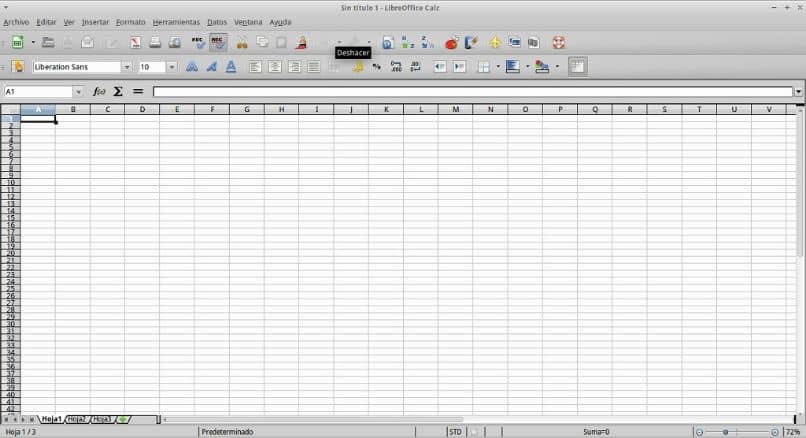Screen dimensions: 806x438
Task: Toggle Bold text formatting
Action: [192, 67]
